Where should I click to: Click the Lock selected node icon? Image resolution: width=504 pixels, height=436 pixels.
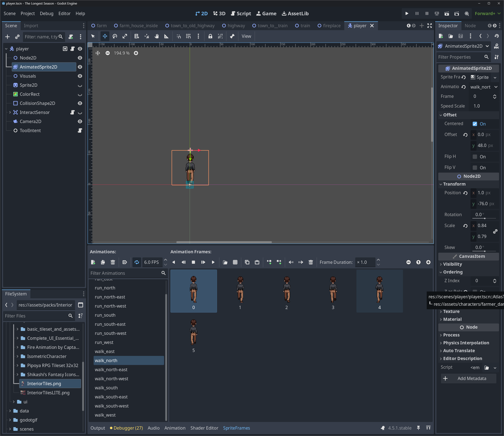pyautogui.click(x=210, y=36)
